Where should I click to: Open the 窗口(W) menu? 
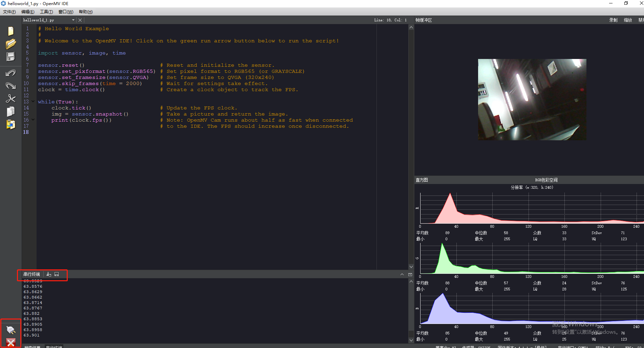66,12
